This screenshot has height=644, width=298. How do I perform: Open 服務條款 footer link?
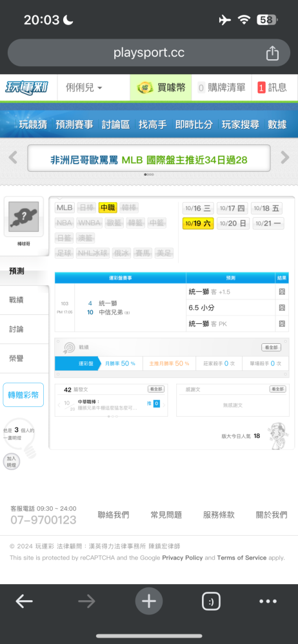(x=219, y=515)
